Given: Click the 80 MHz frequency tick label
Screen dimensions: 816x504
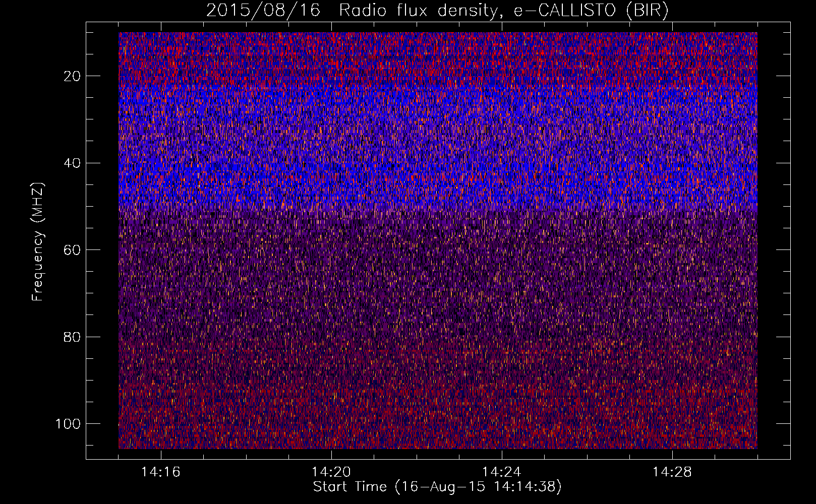Looking at the screenshot, I should 73,337.
